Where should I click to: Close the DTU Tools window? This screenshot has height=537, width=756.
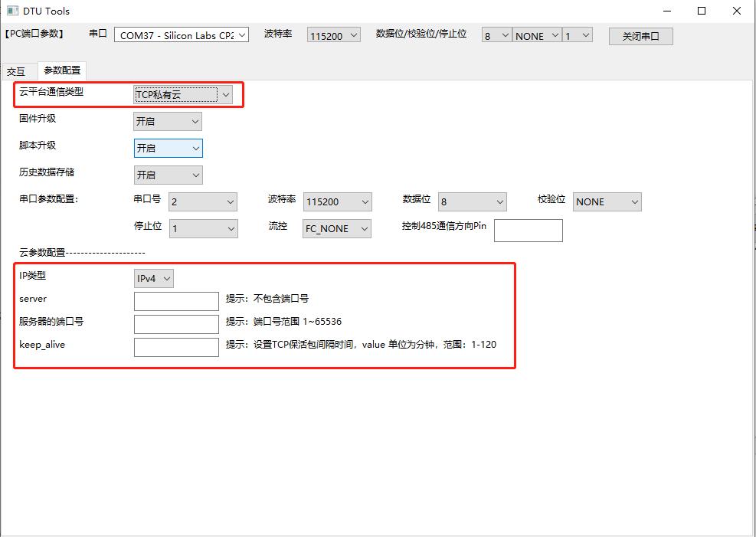[x=737, y=11]
